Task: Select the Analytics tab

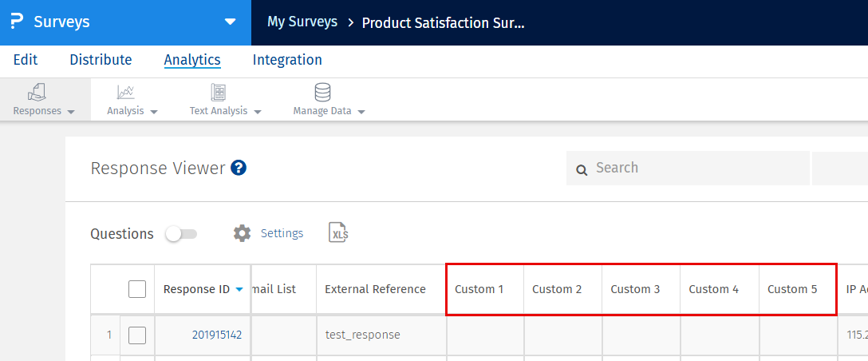Action: [192, 60]
